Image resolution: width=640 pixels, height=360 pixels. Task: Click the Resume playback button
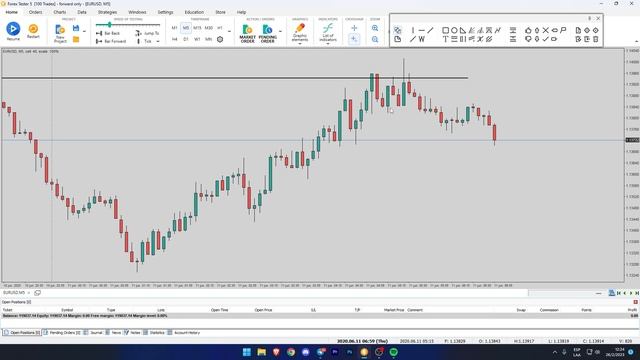point(13,31)
